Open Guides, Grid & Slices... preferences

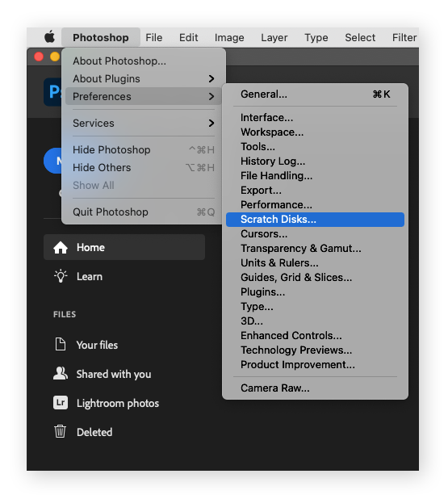coord(315,278)
